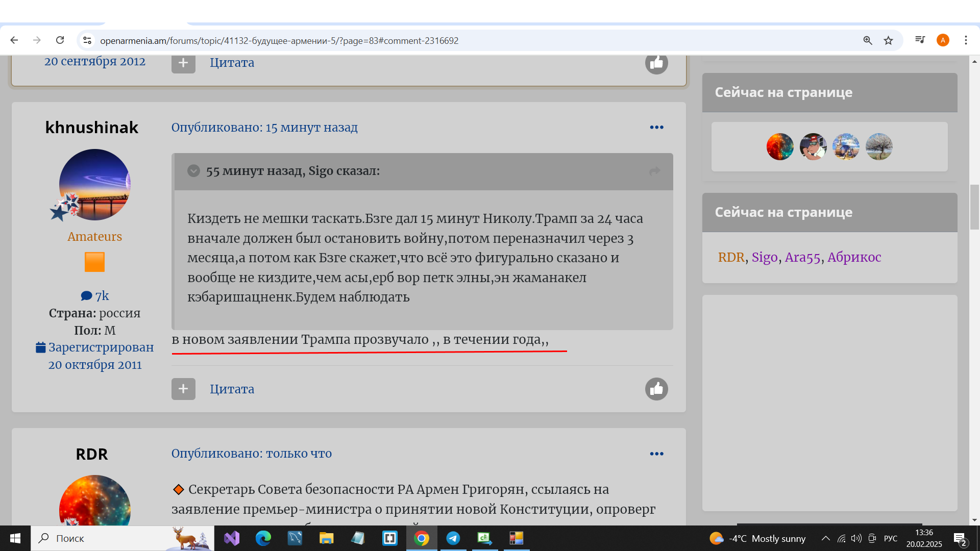
Task: Open RDR's avatar in the post
Action: pyautogui.click(x=95, y=500)
